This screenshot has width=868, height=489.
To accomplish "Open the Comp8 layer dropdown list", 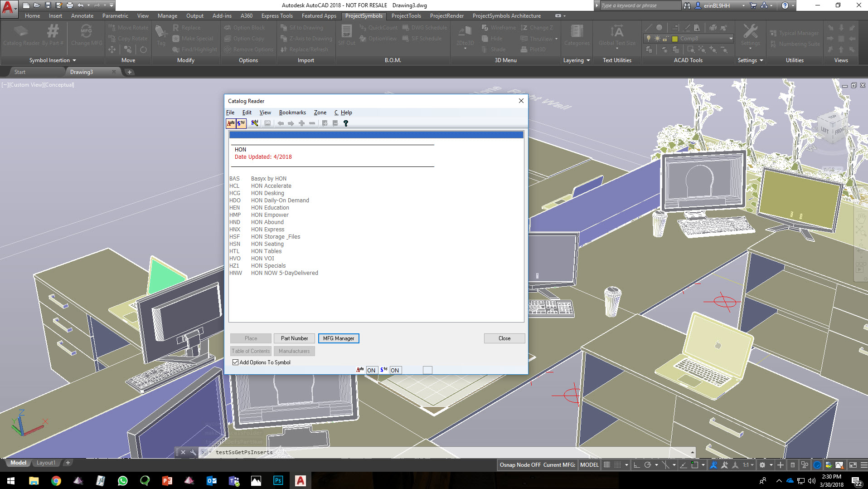I will coord(731,39).
